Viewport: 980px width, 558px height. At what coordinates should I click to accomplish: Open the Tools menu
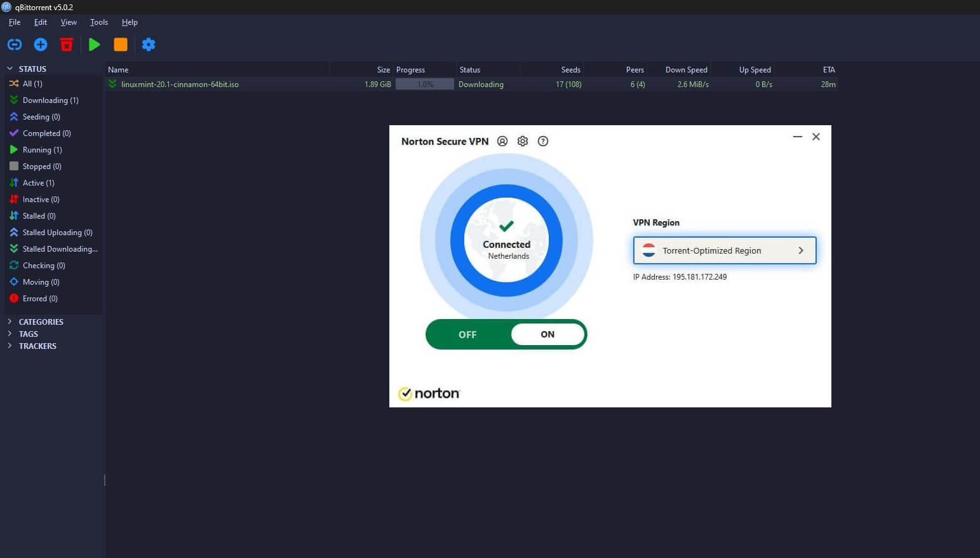tap(98, 22)
